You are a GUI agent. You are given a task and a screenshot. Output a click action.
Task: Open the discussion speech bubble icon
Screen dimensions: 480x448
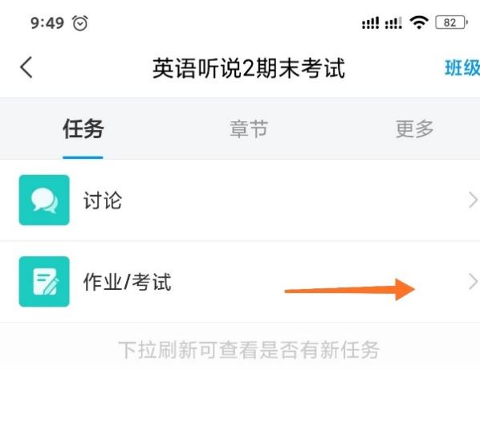coord(44,200)
